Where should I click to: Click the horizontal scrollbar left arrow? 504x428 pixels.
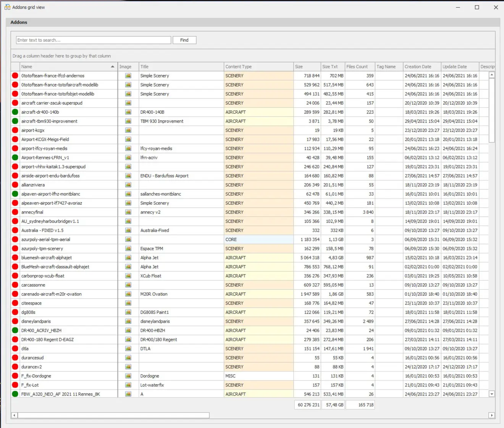click(x=15, y=415)
